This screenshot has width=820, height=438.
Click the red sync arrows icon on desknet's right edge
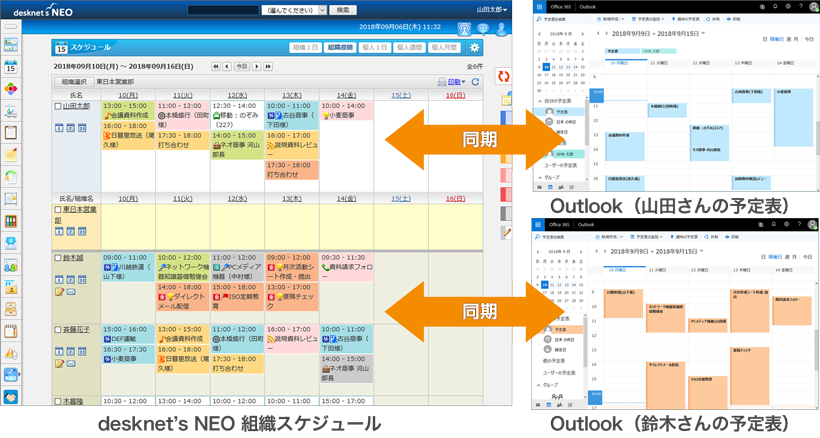tap(504, 76)
